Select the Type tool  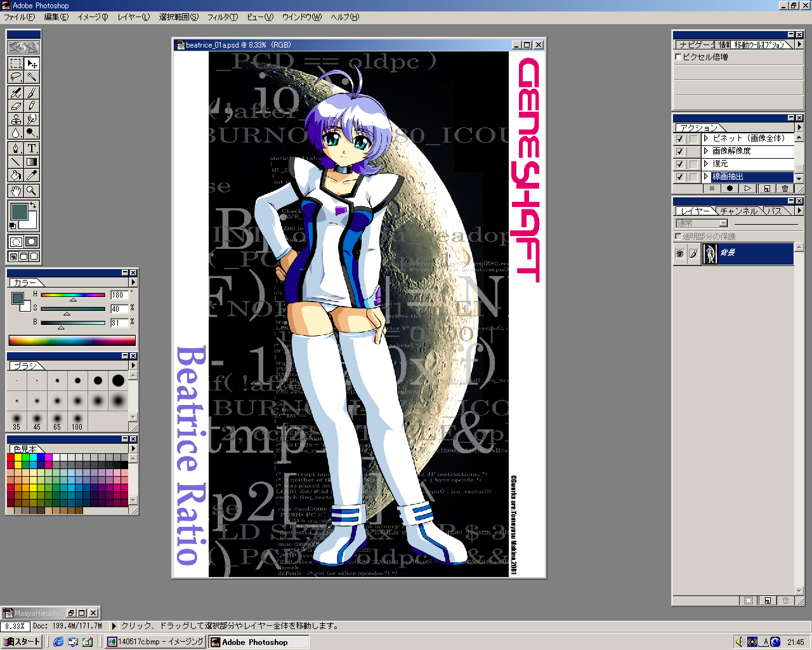32,149
